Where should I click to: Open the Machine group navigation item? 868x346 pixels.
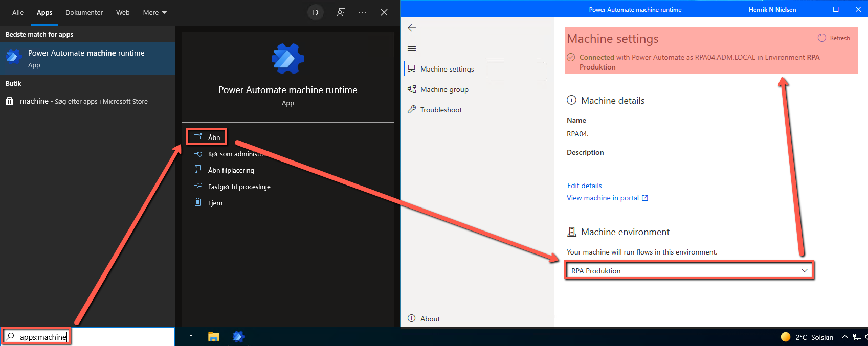[444, 89]
